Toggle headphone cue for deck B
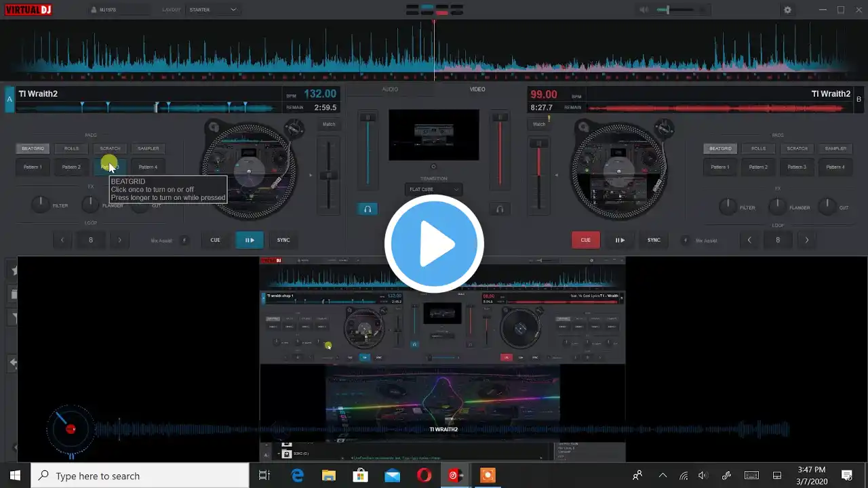This screenshot has width=868, height=488. (x=500, y=209)
